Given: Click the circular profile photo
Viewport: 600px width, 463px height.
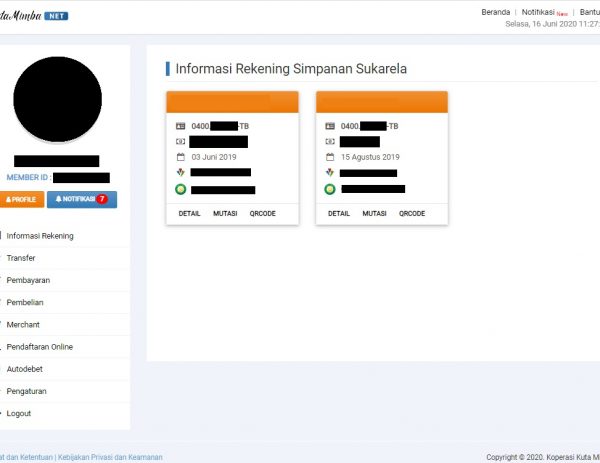Looking at the screenshot, I should click(x=58, y=101).
